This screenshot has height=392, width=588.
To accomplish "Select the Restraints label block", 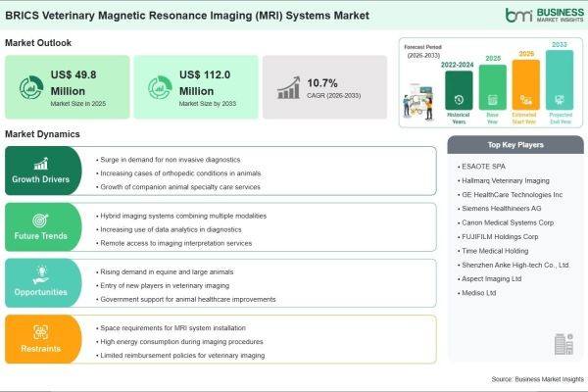I will tap(43, 339).
